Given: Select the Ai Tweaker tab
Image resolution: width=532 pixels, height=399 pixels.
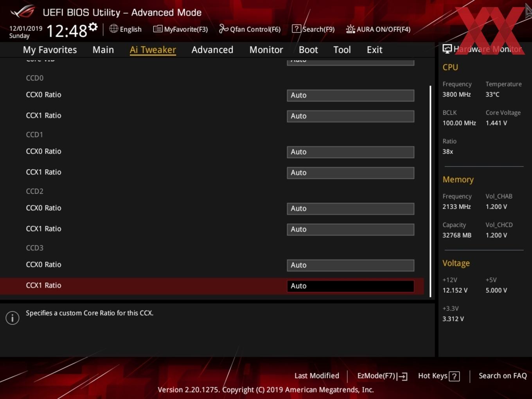Looking at the screenshot, I should click(x=153, y=50).
